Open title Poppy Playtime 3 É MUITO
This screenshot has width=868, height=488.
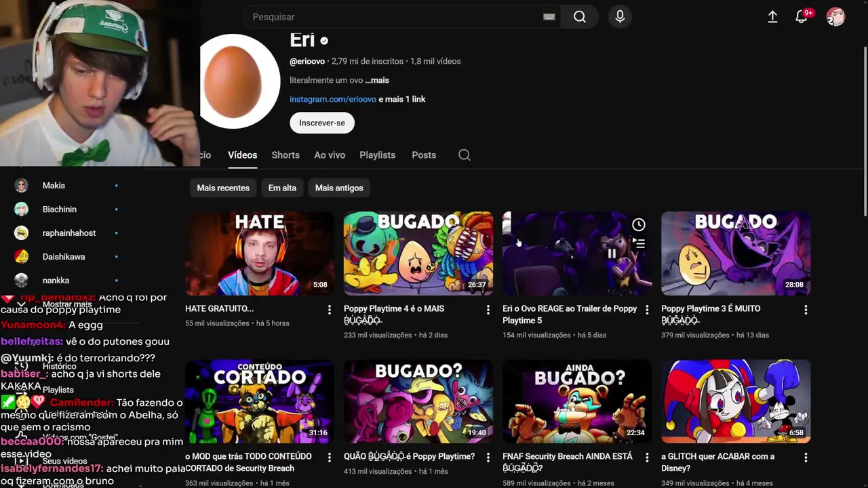[x=711, y=314]
